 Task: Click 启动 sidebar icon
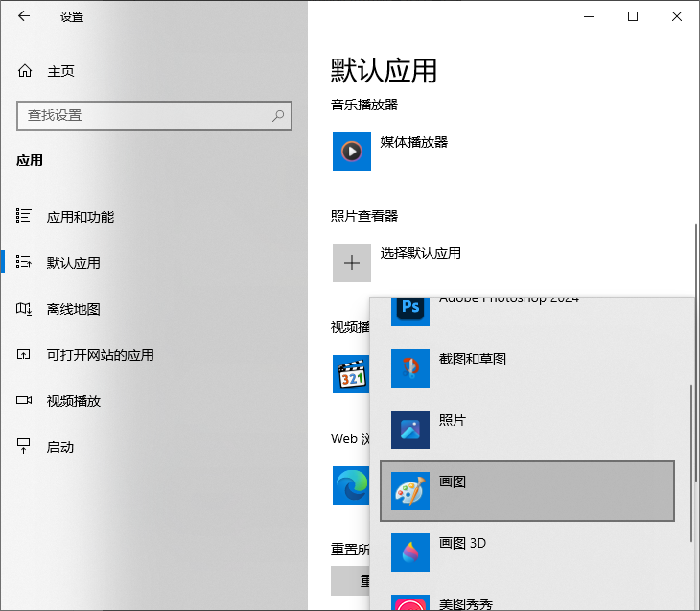click(x=24, y=445)
